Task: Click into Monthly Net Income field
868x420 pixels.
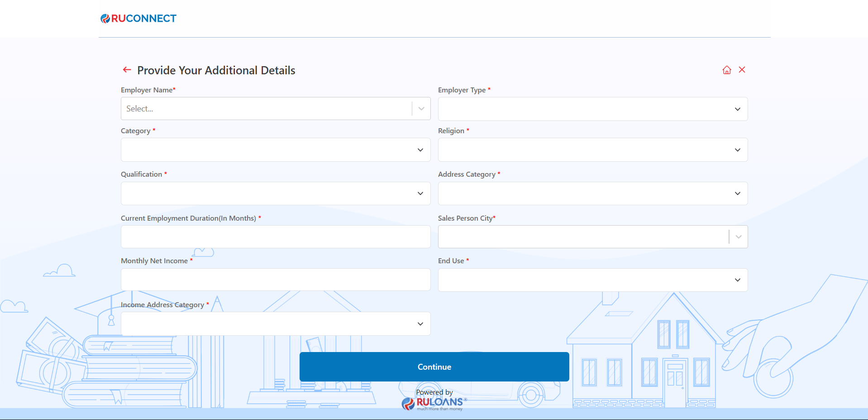Action: [x=275, y=280]
